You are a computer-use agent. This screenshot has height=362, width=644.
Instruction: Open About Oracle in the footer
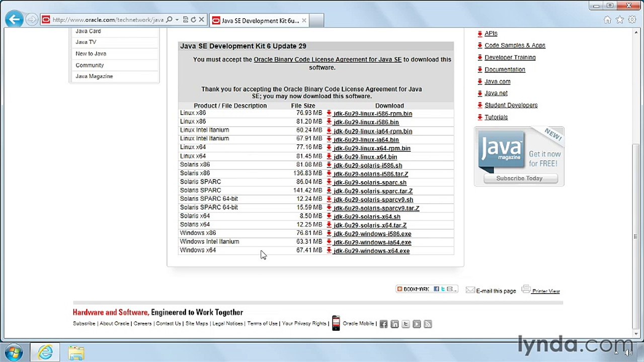click(114, 324)
